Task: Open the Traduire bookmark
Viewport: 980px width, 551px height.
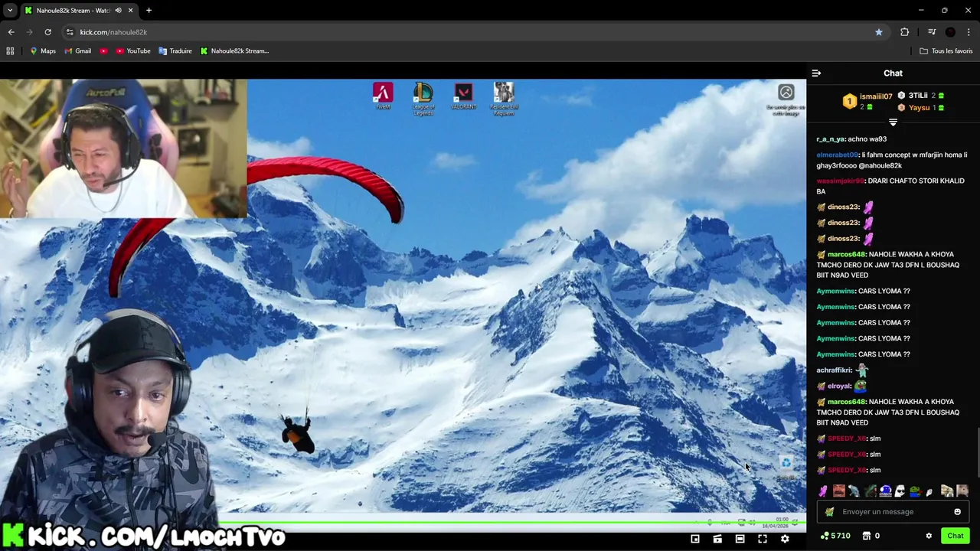Action: [x=175, y=51]
